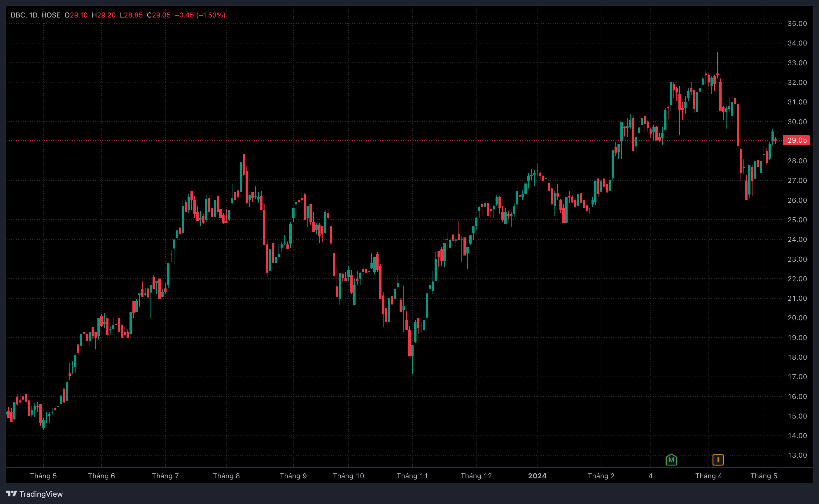
Task: Click the 19.00 price axis label
Action: [797, 337]
